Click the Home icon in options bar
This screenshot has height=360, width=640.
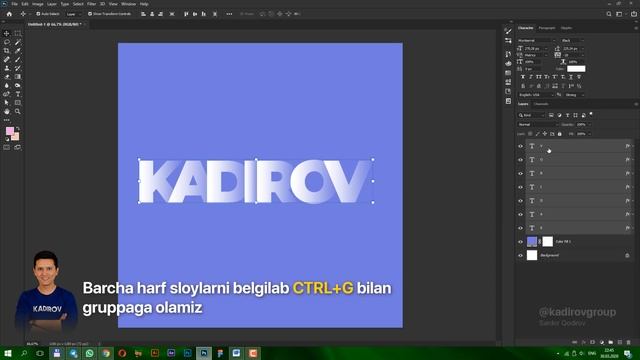coord(9,14)
